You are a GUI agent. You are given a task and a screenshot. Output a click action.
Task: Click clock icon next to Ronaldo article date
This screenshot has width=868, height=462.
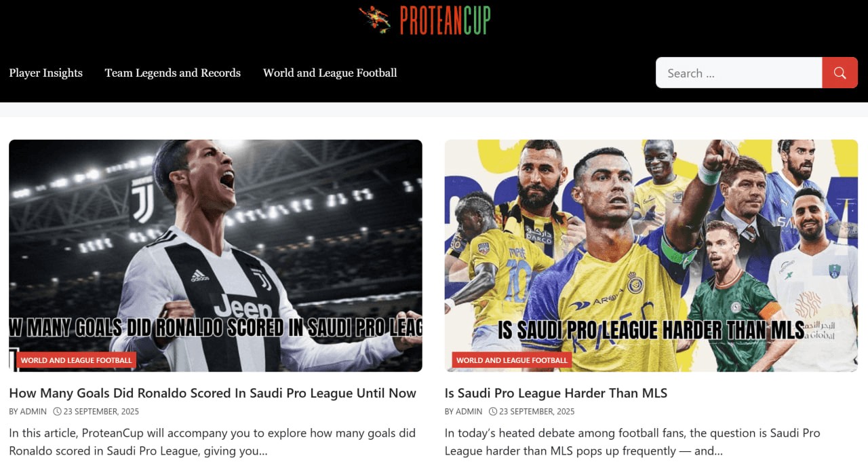tap(57, 411)
